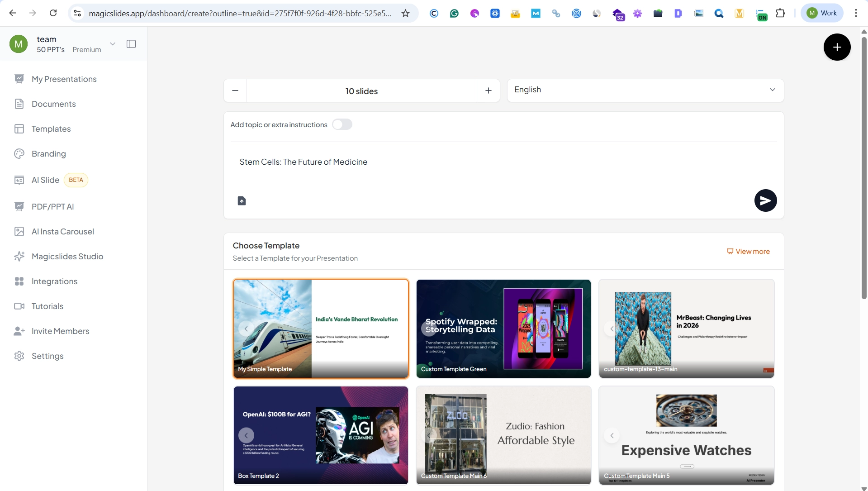This screenshot has height=491, width=868.
Task: Open the browser extensions puzzle icon
Action: [x=780, y=13]
